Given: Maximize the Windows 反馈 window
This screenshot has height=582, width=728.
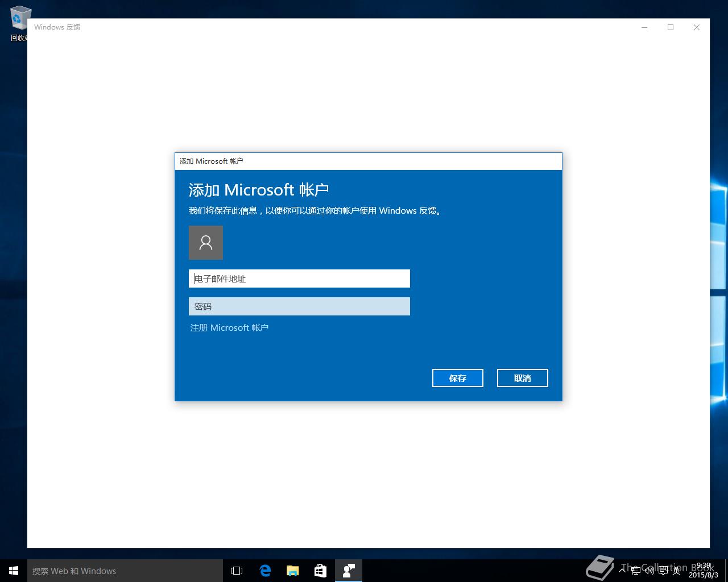Looking at the screenshot, I should [x=671, y=27].
